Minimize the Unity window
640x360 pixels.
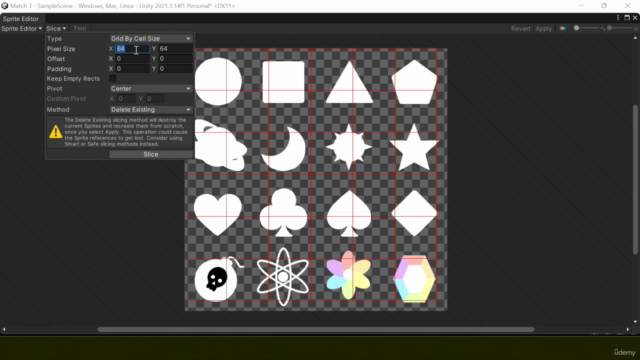click(581, 6)
